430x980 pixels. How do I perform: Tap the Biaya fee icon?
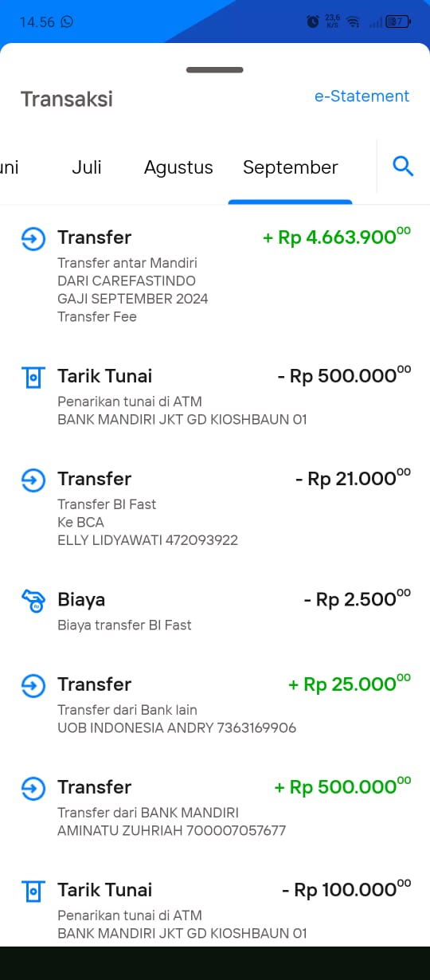pyautogui.click(x=33, y=601)
